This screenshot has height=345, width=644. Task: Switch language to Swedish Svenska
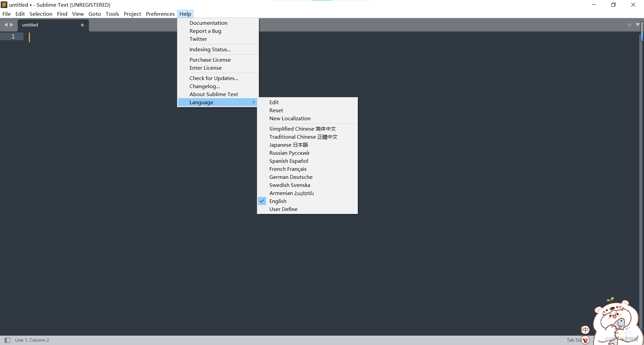click(307, 185)
